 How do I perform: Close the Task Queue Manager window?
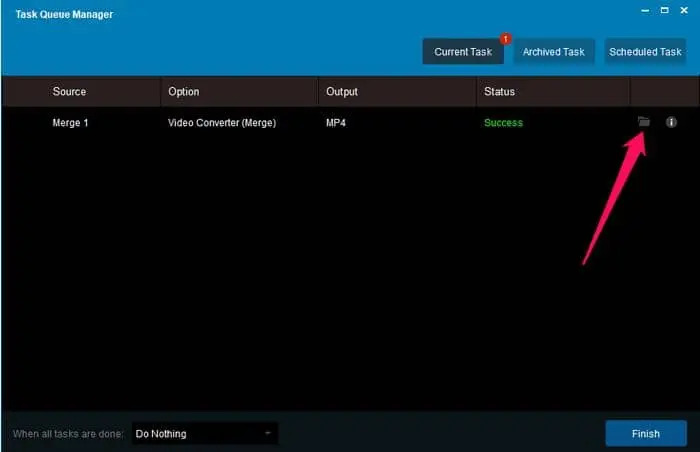click(684, 11)
